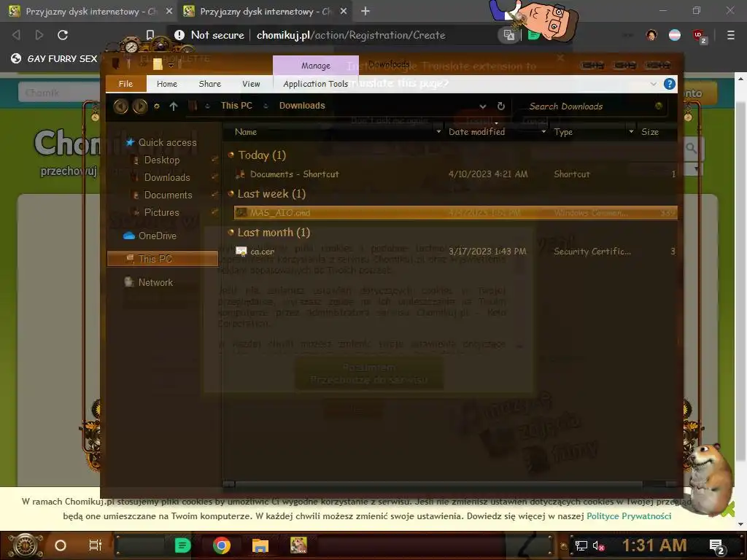Close the first Przyjazny dysk tab

coord(169,11)
